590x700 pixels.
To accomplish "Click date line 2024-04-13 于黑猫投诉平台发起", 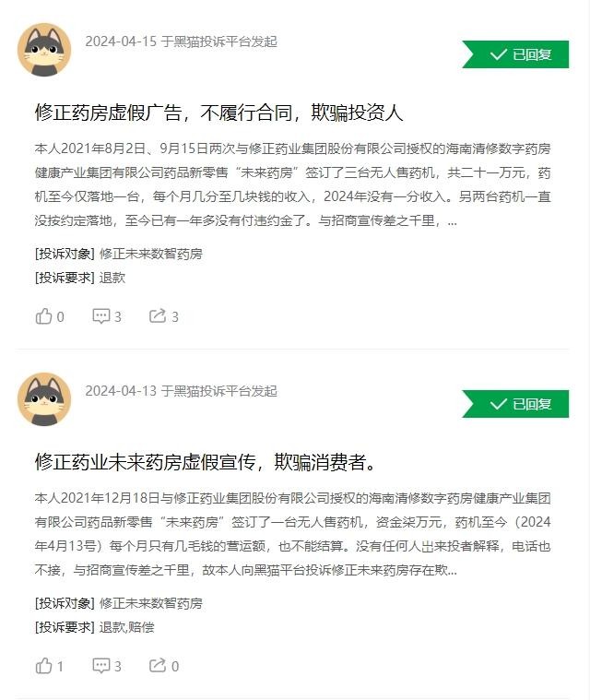I will pyautogui.click(x=182, y=391).
